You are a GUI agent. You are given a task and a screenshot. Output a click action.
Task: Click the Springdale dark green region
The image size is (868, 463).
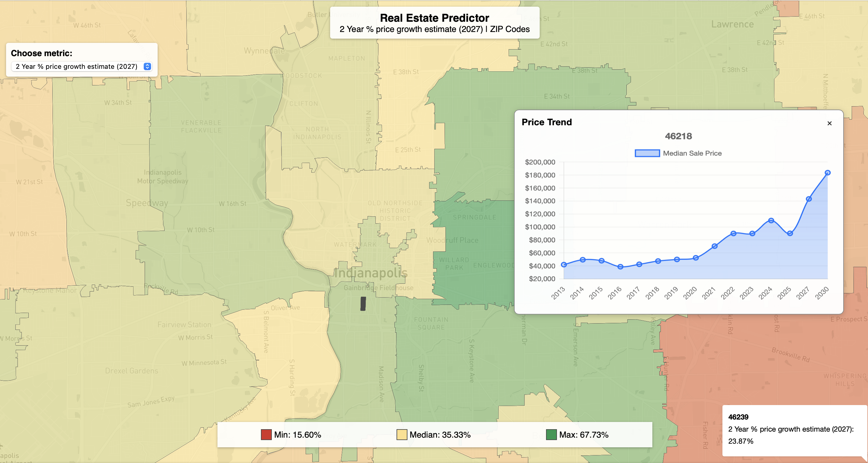[474, 217]
